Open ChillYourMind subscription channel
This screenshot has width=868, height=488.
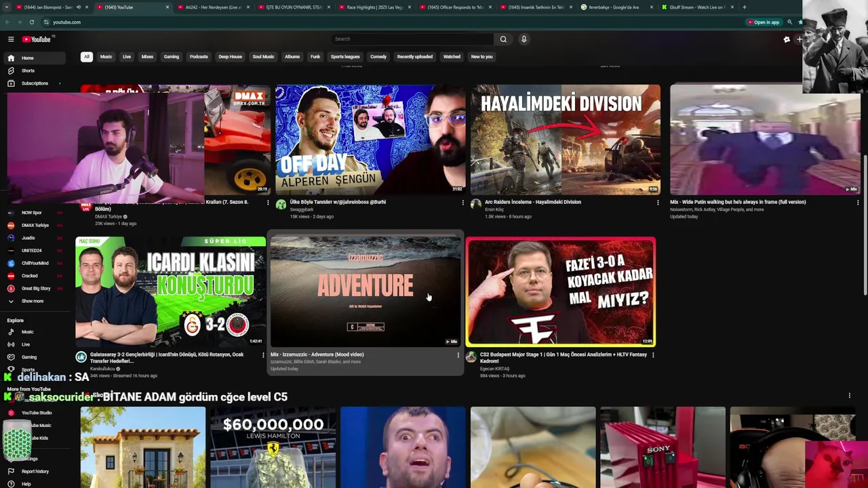(35, 263)
